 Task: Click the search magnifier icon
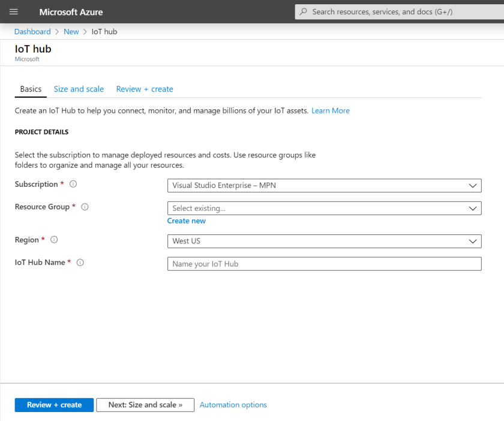(303, 11)
